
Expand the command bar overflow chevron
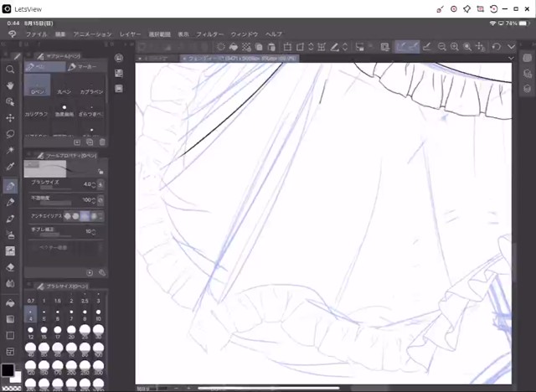(511, 47)
